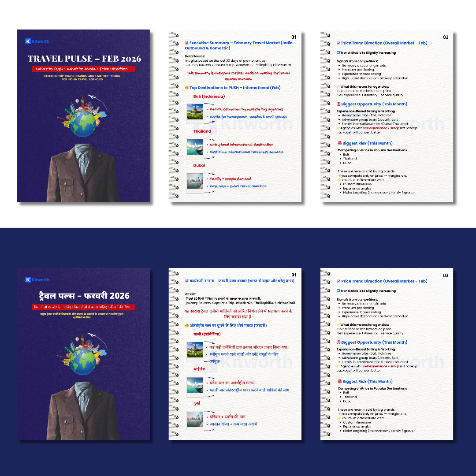The image size is (476, 476).
Task: Open the Dubai photo on the Hindi page 01
Action: 194,420
